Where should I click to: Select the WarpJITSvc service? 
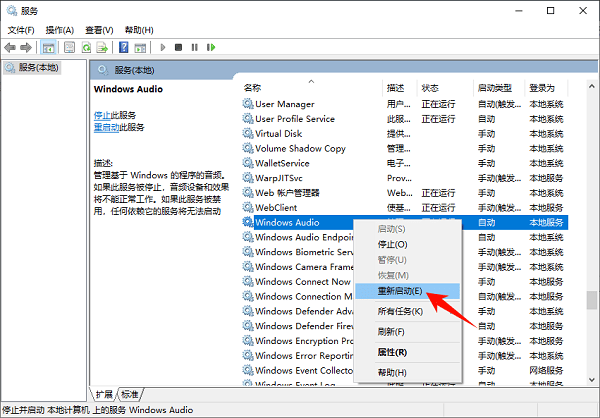pos(405,178)
